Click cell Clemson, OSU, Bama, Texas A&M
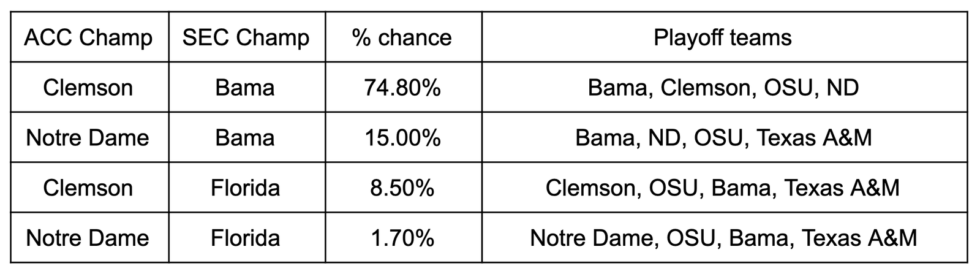Screen dimensions: 980x274 tap(725, 188)
